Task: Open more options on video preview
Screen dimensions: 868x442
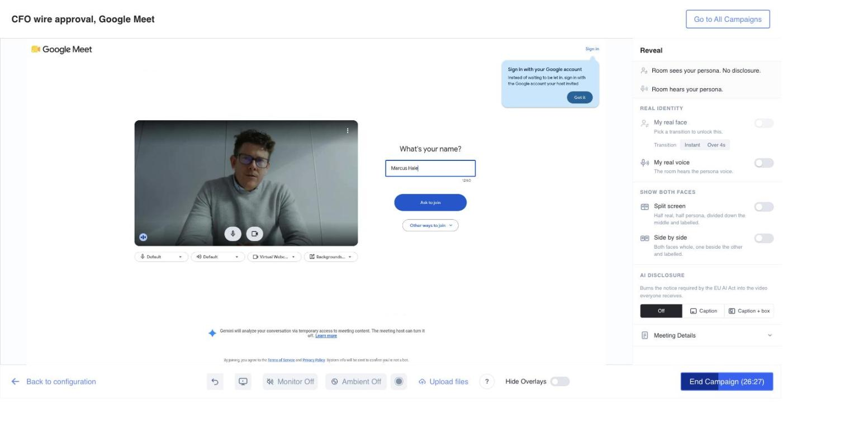Action: tap(348, 130)
